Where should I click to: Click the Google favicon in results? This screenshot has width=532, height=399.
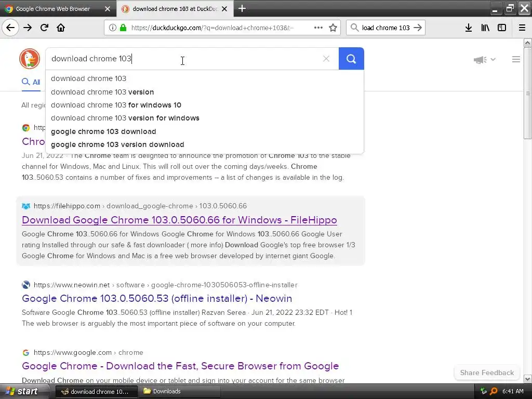26,353
